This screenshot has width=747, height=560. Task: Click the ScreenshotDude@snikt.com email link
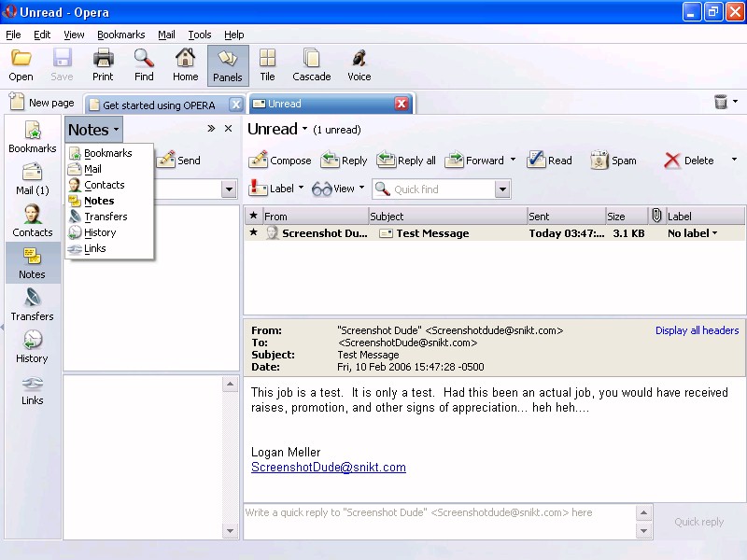[x=328, y=468]
